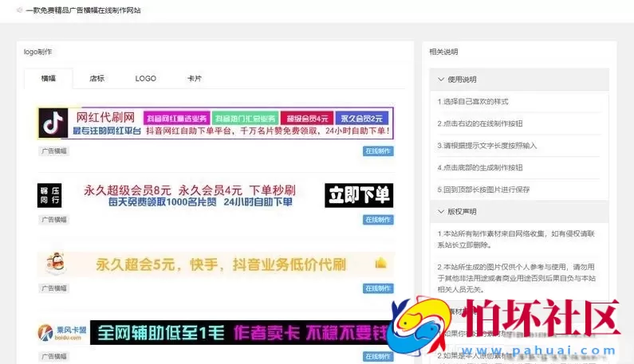The height and width of the screenshot is (364, 634).
Task: Click 广告横幅 tag under 永久超级会员8元 banner
Action: [53, 220]
